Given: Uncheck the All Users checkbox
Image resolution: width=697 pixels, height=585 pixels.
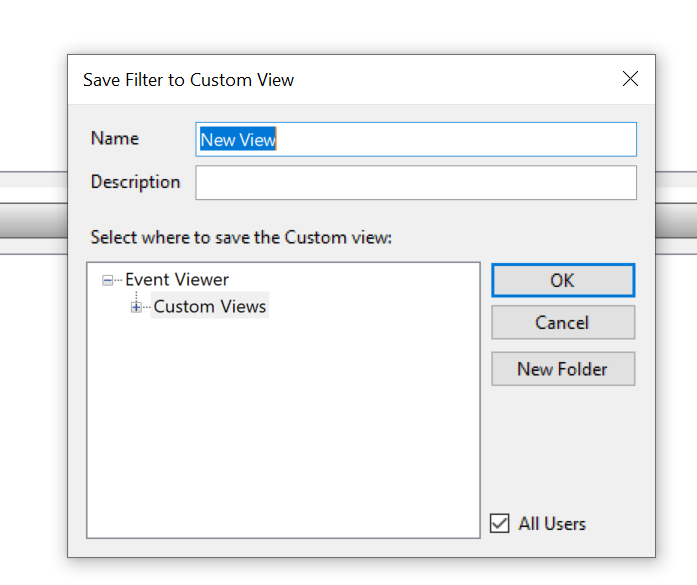Looking at the screenshot, I should pos(499,523).
